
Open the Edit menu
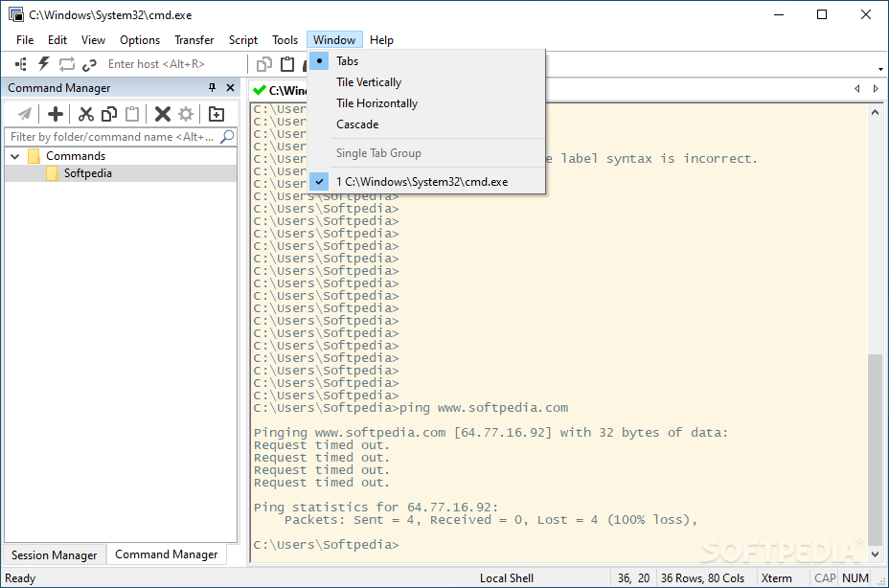57,39
